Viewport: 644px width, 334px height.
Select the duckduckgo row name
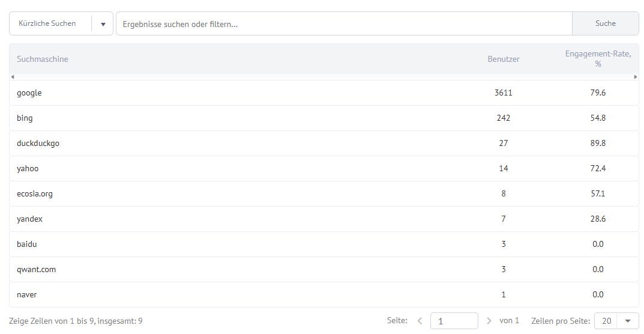38,143
